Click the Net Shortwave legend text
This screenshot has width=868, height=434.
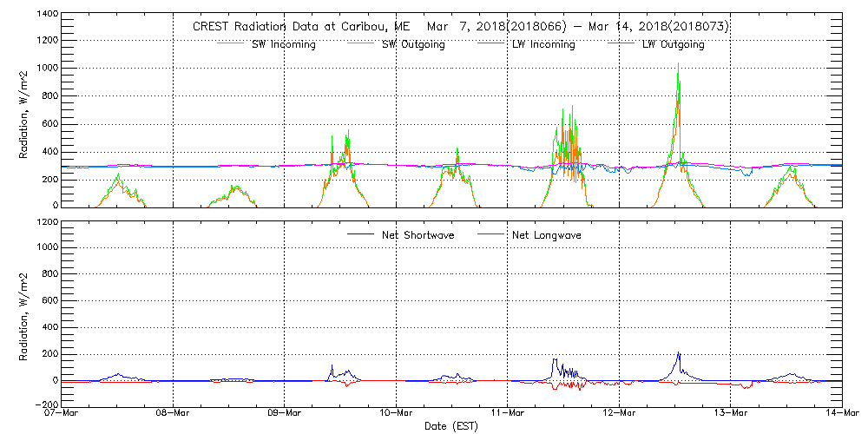pyautogui.click(x=418, y=235)
